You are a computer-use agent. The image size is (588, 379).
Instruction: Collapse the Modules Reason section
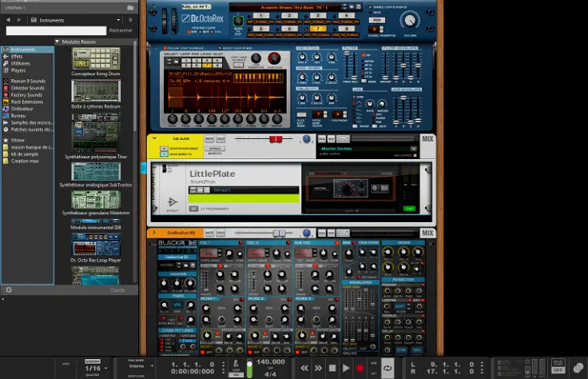(x=58, y=42)
